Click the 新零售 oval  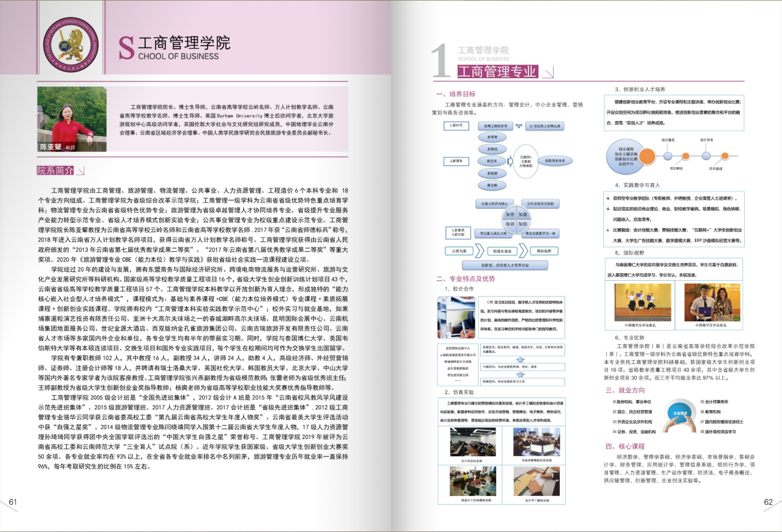[x=492, y=137]
